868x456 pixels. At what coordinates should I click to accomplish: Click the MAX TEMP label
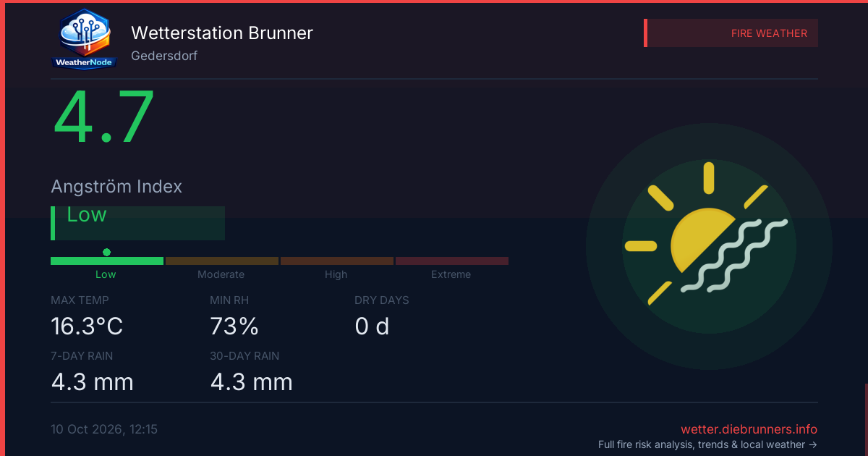(x=80, y=300)
